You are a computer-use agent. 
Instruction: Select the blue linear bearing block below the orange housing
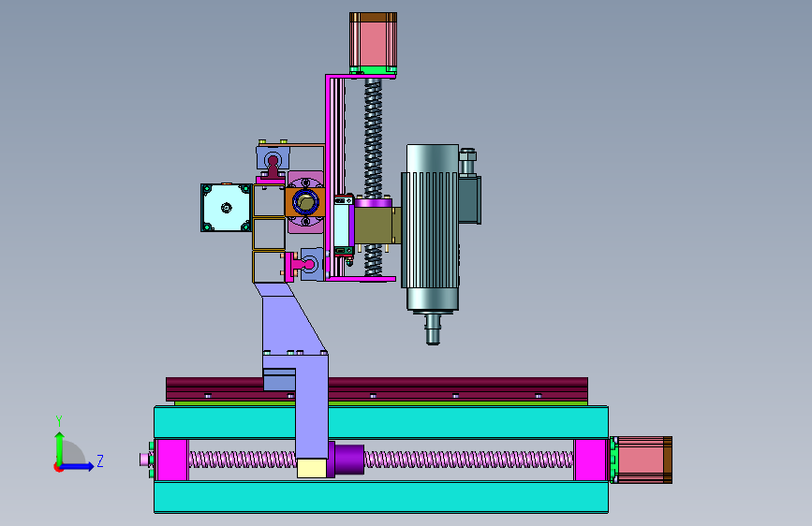[312, 264]
